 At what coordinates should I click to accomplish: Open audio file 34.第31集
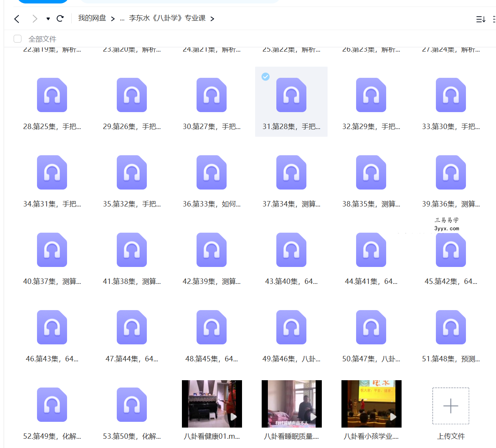pyautogui.click(x=52, y=173)
